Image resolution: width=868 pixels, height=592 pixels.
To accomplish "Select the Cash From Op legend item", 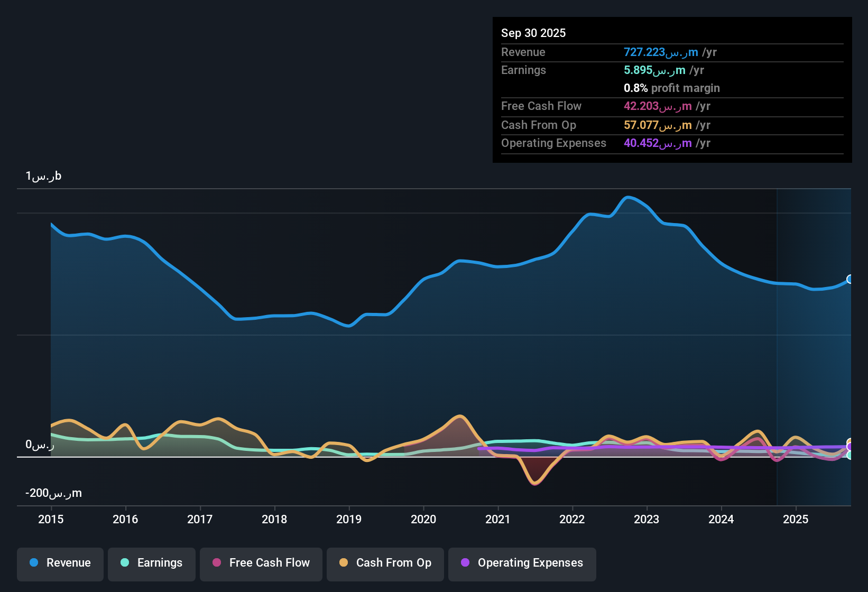I will pos(385,563).
